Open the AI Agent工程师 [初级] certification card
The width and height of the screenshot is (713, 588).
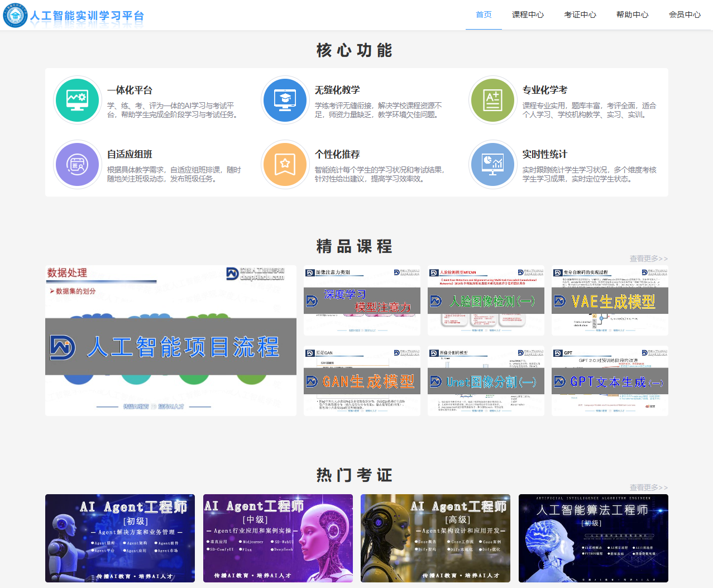point(120,538)
